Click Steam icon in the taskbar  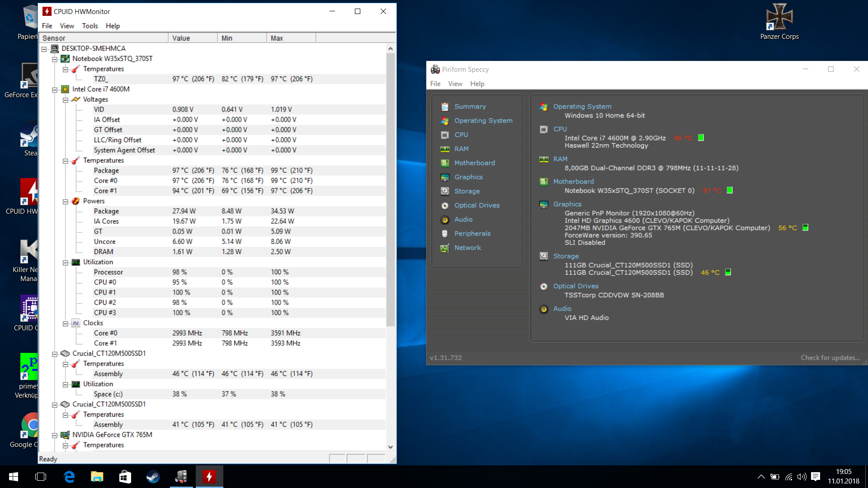coord(153,477)
